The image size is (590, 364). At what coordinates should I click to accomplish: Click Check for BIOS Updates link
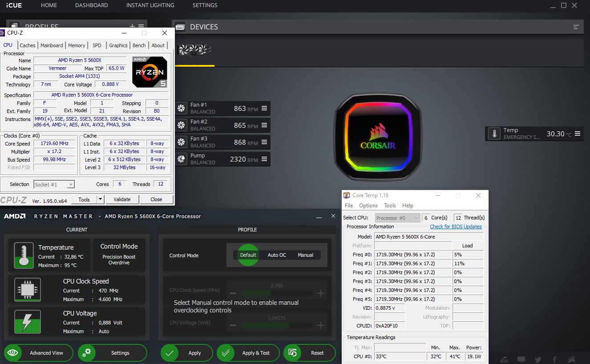pyautogui.click(x=456, y=226)
